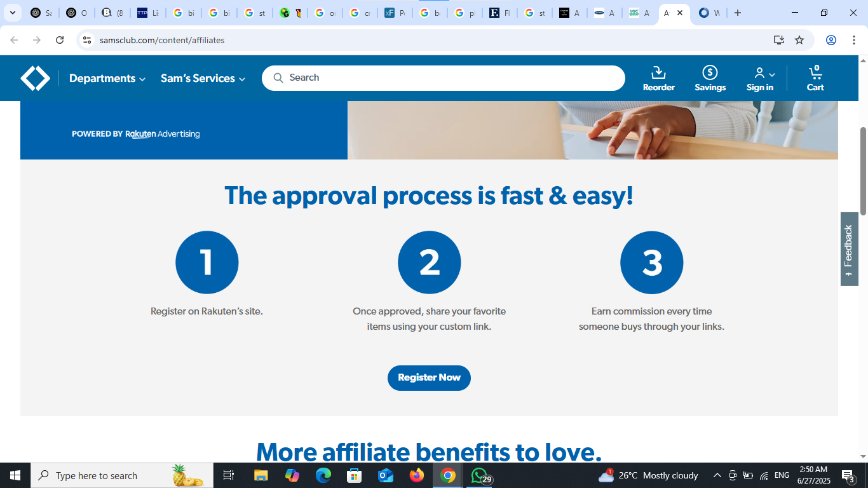Open the Chrome profile avatar icon
This screenshot has width=868, height=488.
[x=831, y=40]
